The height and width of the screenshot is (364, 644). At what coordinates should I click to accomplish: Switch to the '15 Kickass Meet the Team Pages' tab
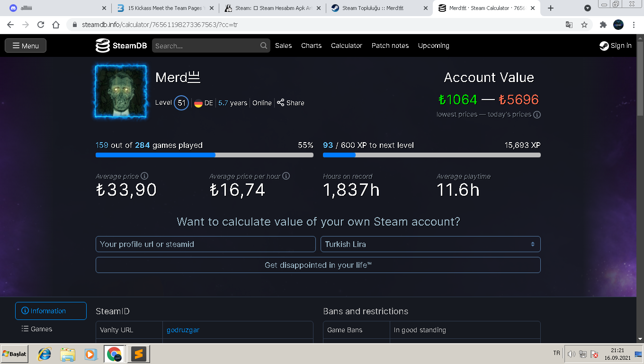165,8
